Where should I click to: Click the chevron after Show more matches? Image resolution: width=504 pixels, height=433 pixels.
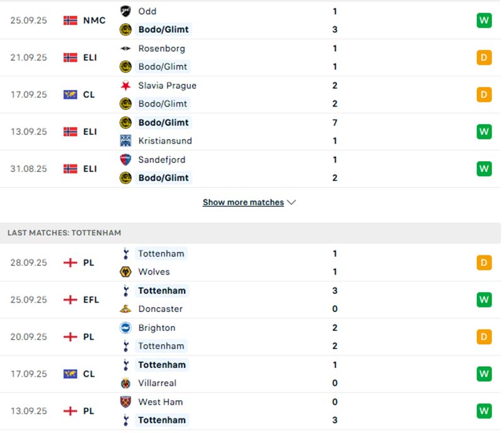tap(290, 202)
